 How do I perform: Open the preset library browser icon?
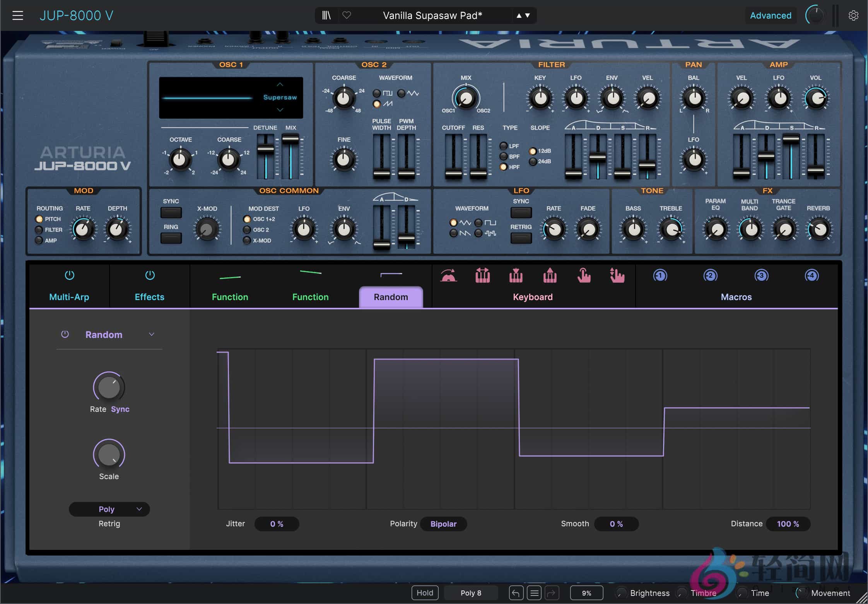pos(326,15)
